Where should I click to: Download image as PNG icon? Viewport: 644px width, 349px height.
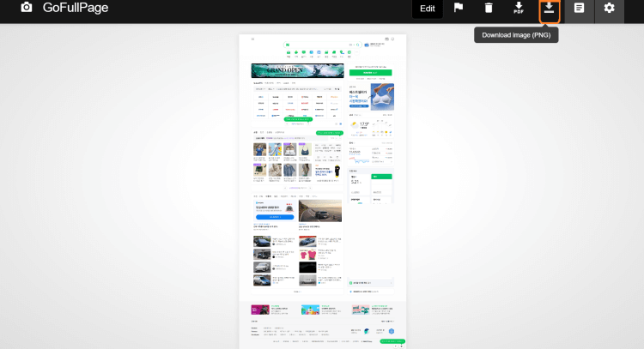click(550, 8)
